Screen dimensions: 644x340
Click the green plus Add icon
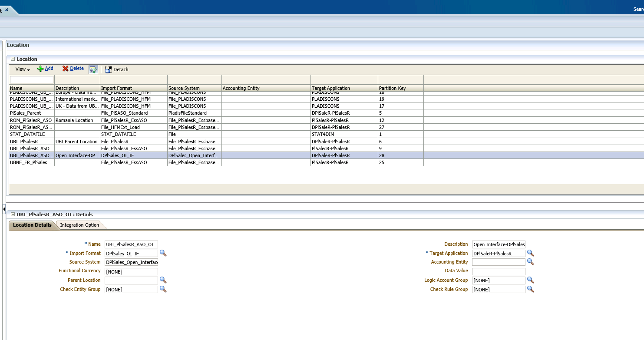(40, 68)
